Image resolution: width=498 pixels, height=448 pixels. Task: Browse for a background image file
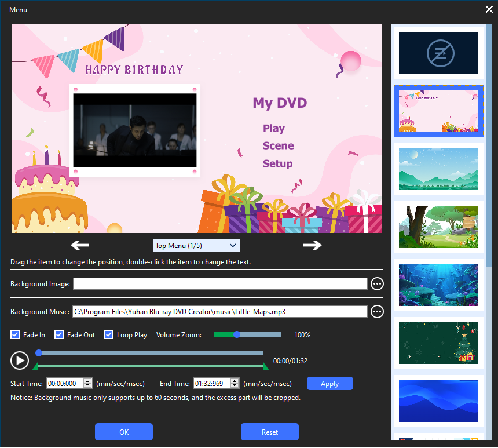(x=377, y=283)
